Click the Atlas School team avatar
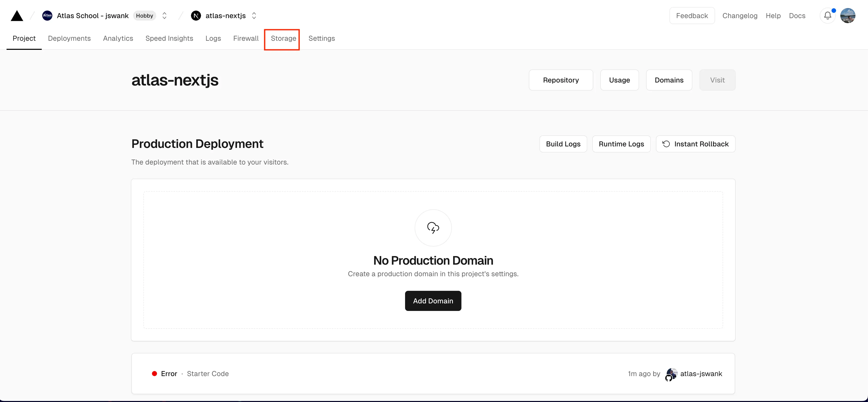This screenshot has height=402, width=868. 47,16
